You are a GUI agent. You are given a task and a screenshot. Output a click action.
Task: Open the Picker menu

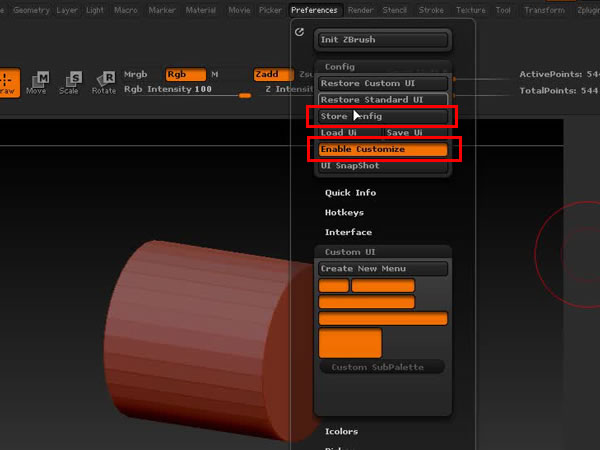pyautogui.click(x=270, y=10)
